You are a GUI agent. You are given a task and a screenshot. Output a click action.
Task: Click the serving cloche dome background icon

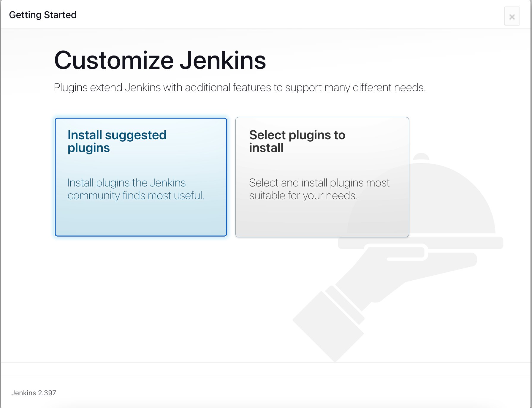(451, 202)
